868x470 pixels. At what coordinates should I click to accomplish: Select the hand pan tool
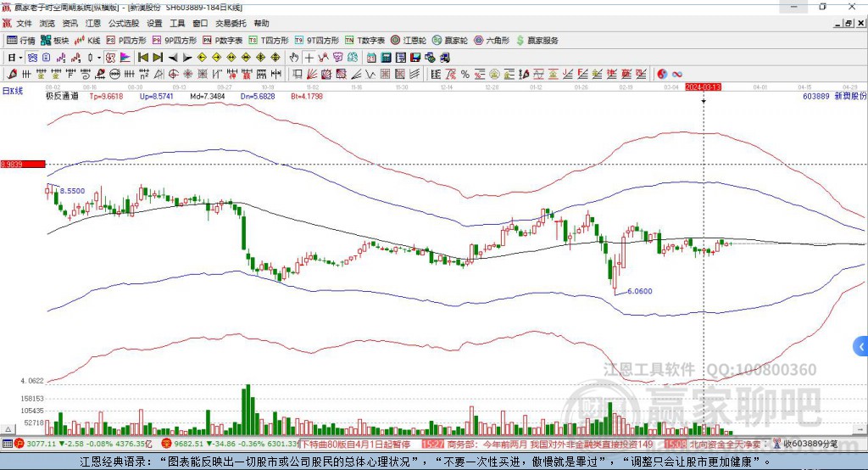pos(294,58)
